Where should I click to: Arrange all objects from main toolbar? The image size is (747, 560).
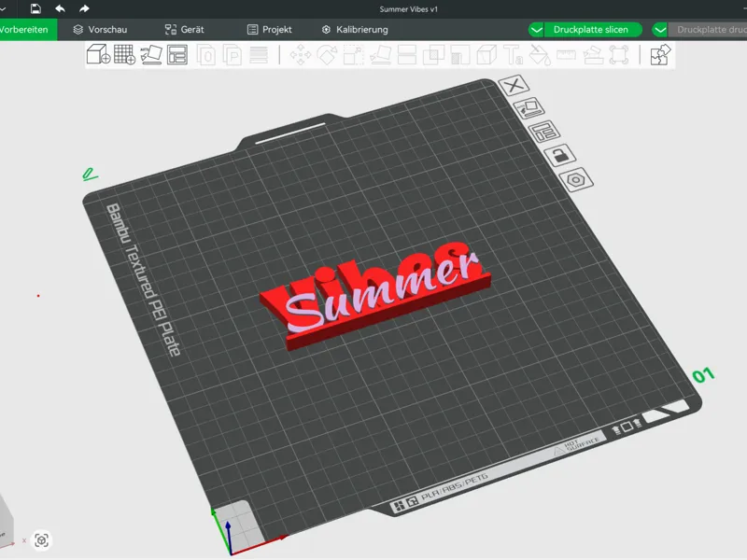click(x=177, y=55)
